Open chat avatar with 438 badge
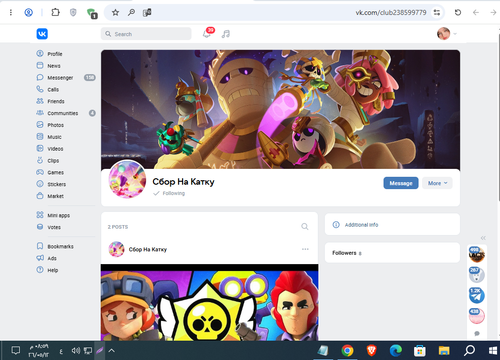Image resolution: width=500 pixels, height=360 pixels. tap(477, 316)
